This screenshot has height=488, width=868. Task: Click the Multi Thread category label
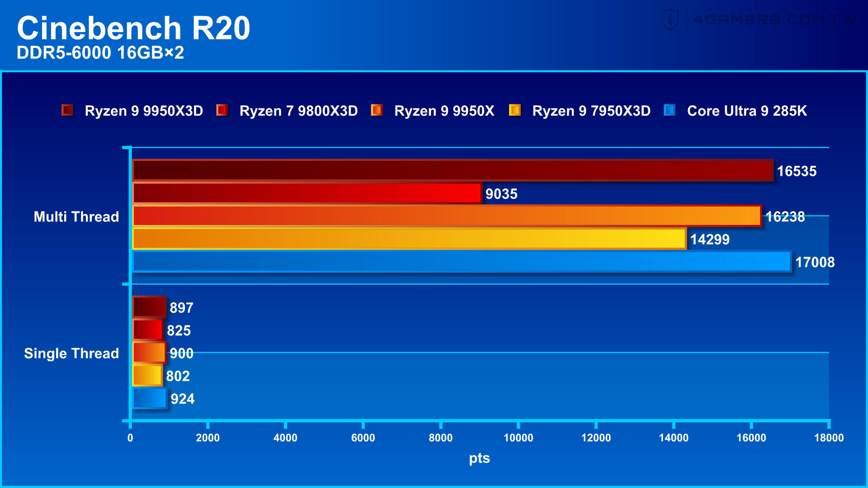point(76,216)
